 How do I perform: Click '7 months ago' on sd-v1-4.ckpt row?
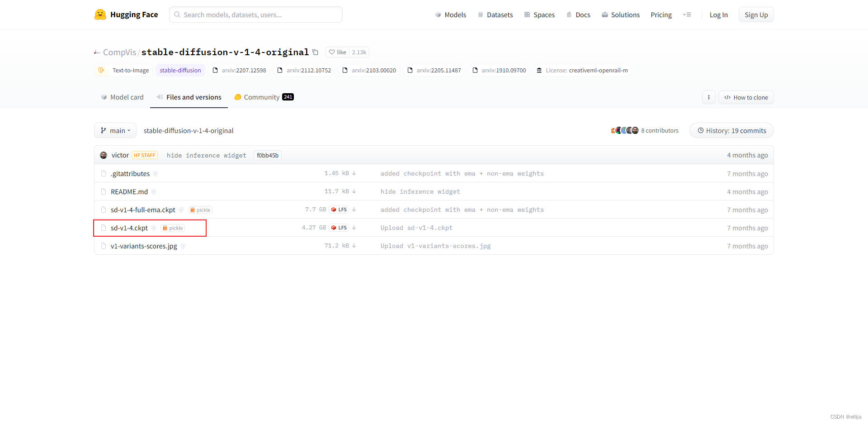[747, 228]
